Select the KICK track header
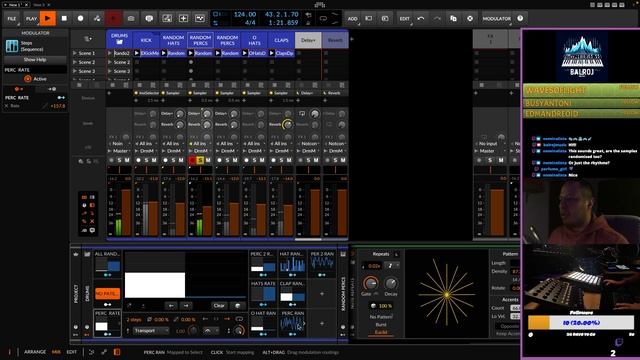 (146, 40)
